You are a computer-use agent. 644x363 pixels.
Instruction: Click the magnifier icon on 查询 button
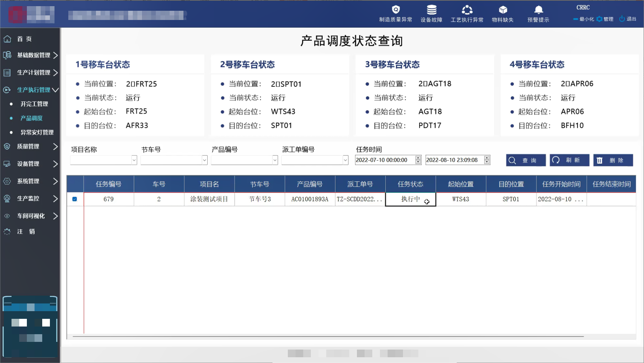512,160
